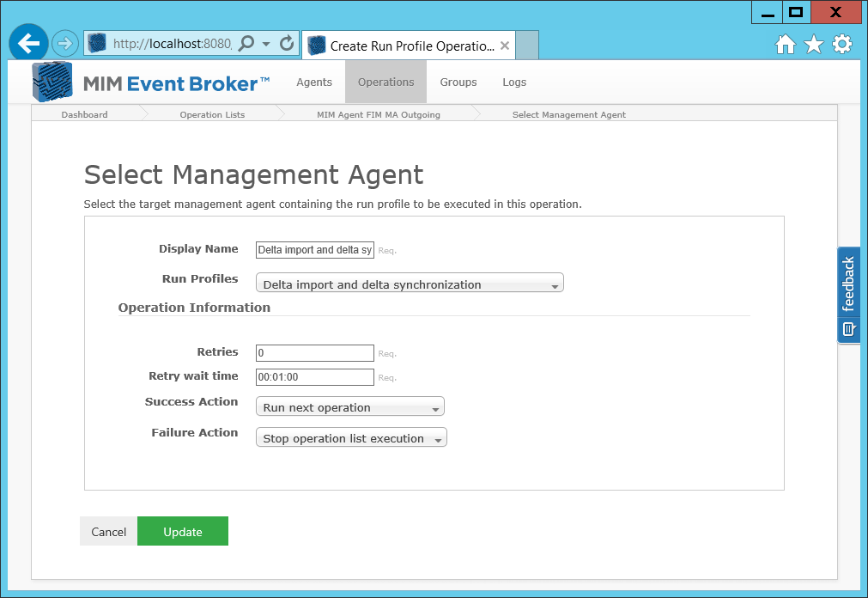Click the site favicon in address bar

pos(97,43)
